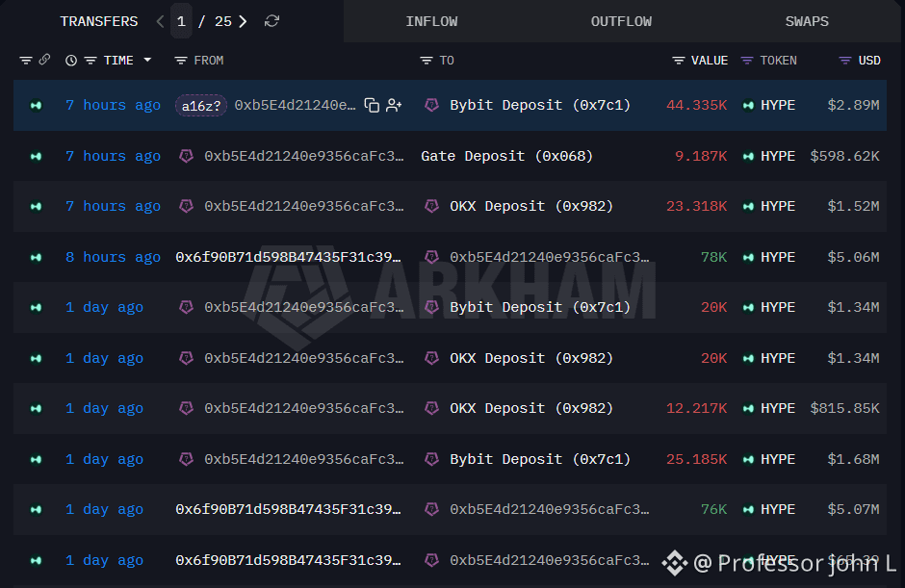This screenshot has height=588, width=905.
Task: Filter by USD column
Action: click(x=845, y=60)
